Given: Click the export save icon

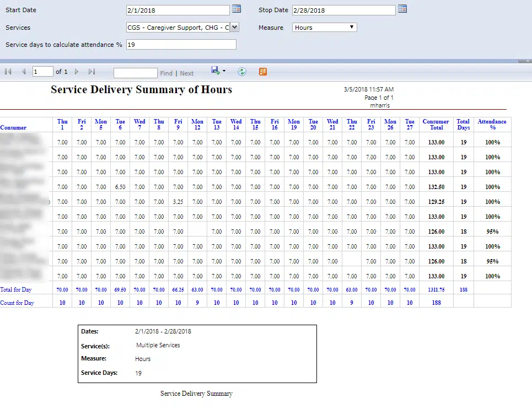Looking at the screenshot, I should [x=216, y=71].
